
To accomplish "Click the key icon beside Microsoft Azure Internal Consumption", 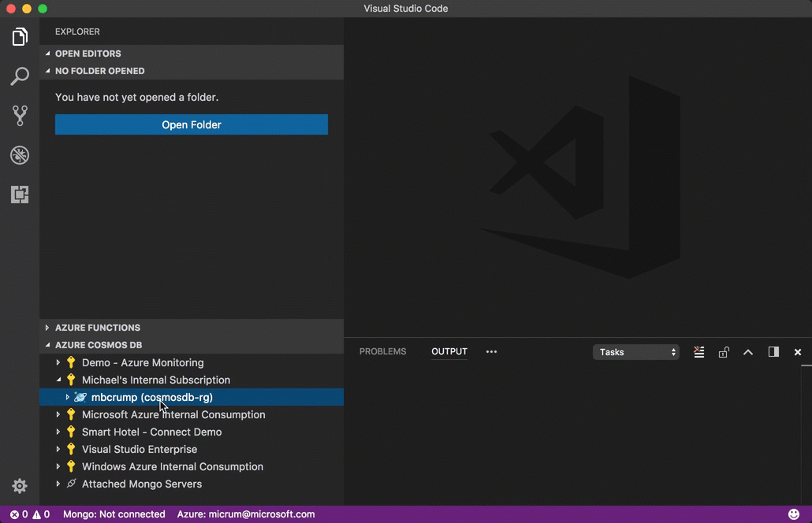I will (x=71, y=414).
